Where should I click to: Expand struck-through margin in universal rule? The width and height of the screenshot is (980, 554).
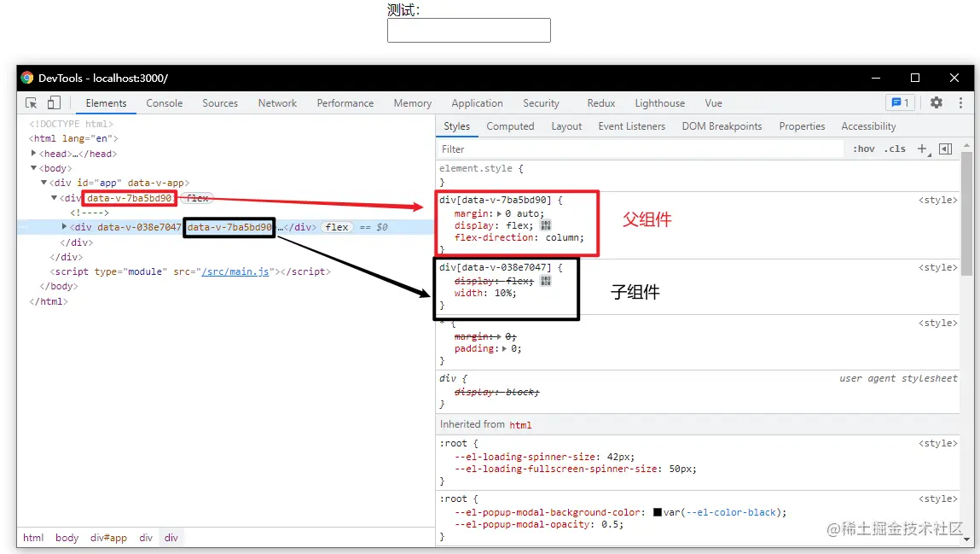point(499,337)
